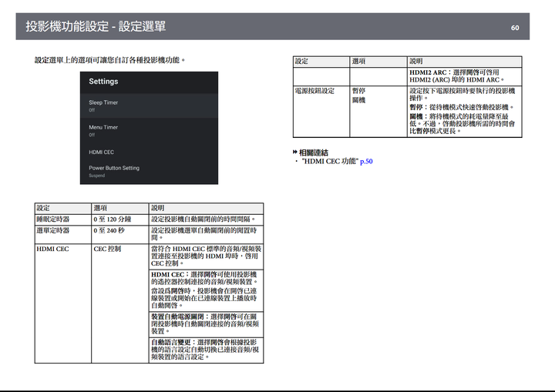Click the 關機 option in the right table
This screenshot has width=555, height=392.
(358, 100)
